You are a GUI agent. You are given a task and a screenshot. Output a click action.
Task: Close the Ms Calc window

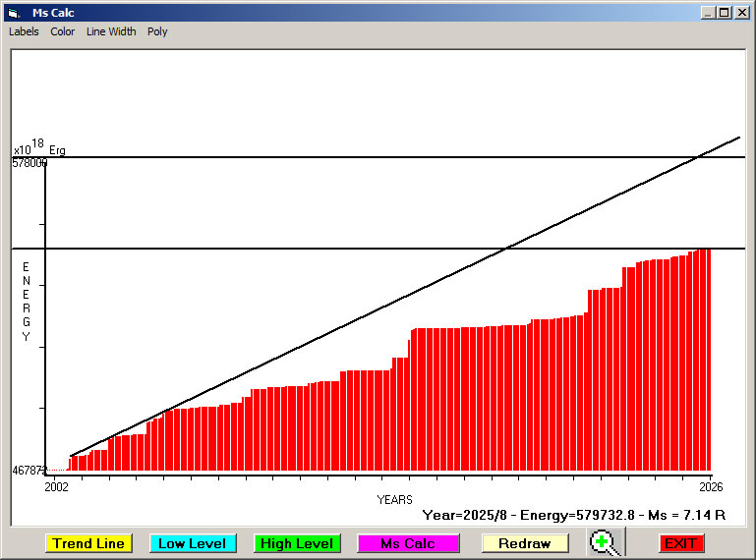click(742, 13)
